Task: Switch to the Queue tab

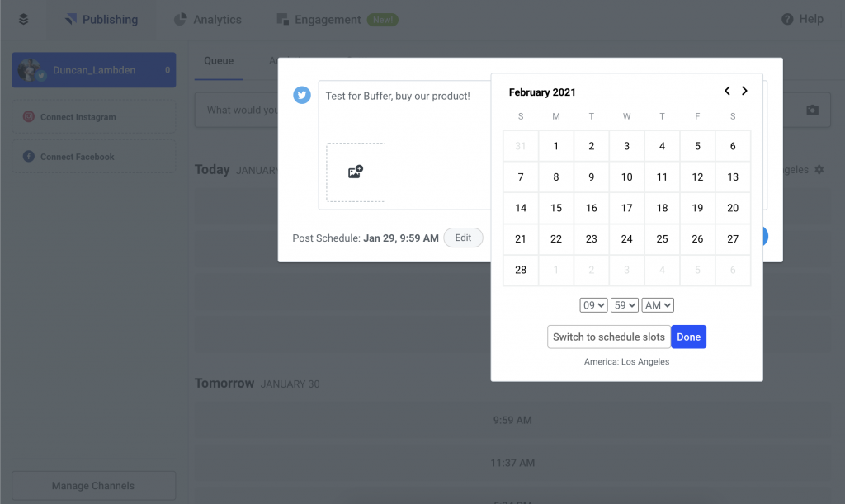Action: (218, 60)
